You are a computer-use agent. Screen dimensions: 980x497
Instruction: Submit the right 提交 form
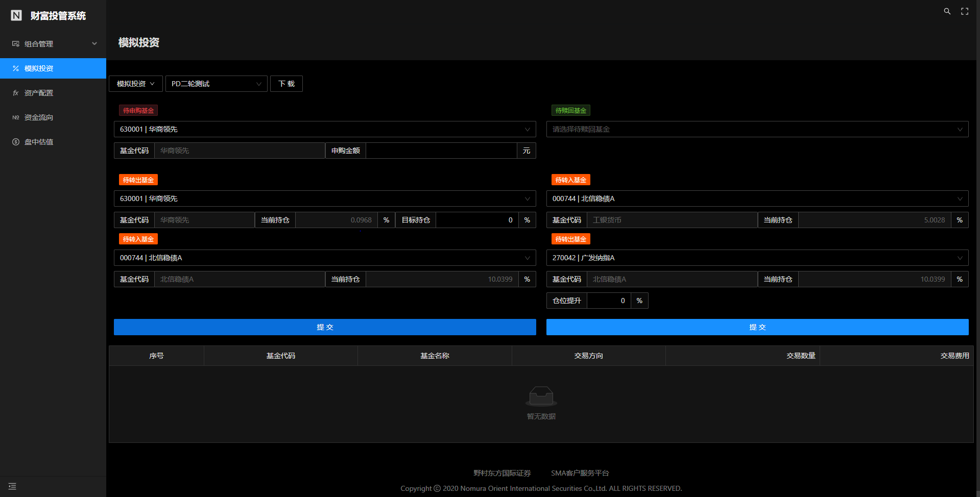757,327
